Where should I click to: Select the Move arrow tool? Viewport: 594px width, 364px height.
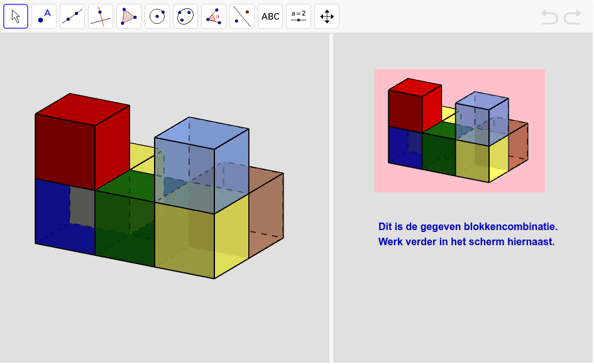click(16, 16)
